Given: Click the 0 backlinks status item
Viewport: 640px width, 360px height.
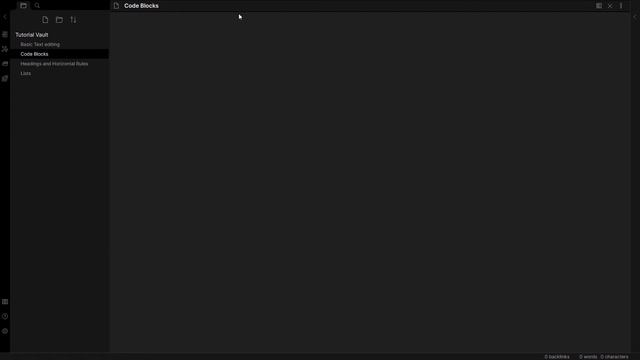Looking at the screenshot, I should pyautogui.click(x=557, y=357).
